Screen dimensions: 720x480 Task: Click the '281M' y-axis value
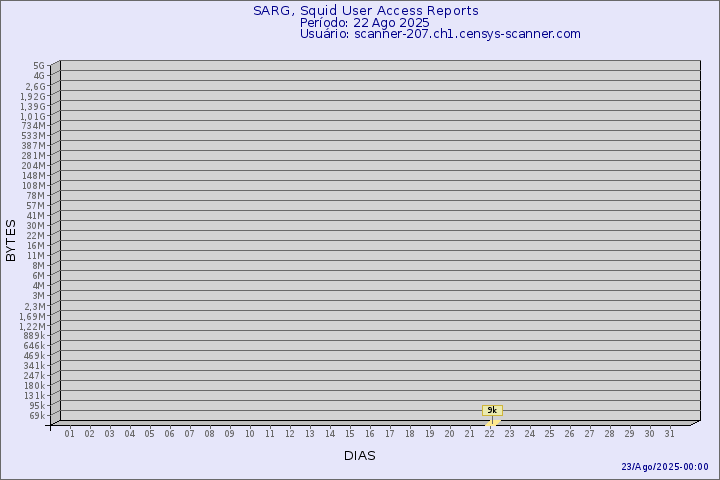coord(34,156)
